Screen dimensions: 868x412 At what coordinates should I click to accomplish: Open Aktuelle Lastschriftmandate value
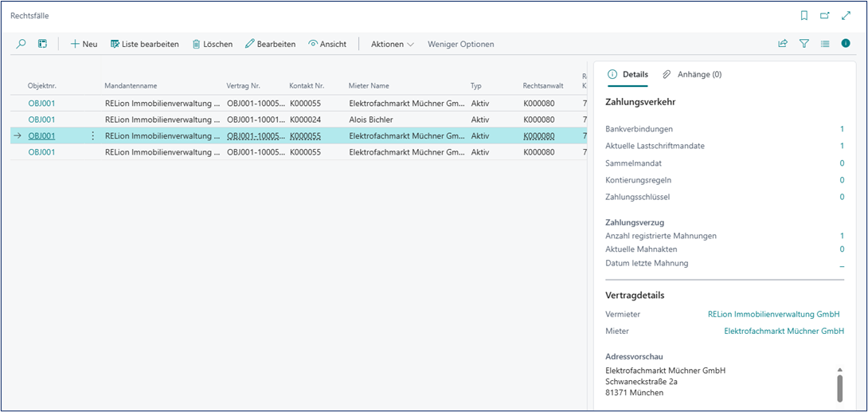[842, 146]
